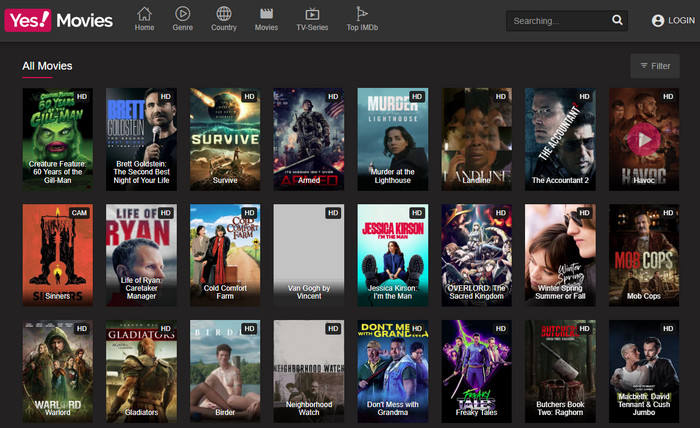700x428 pixels.
Task: Click the HD badge on Neighborhood Watch
Action: (333, 329)
